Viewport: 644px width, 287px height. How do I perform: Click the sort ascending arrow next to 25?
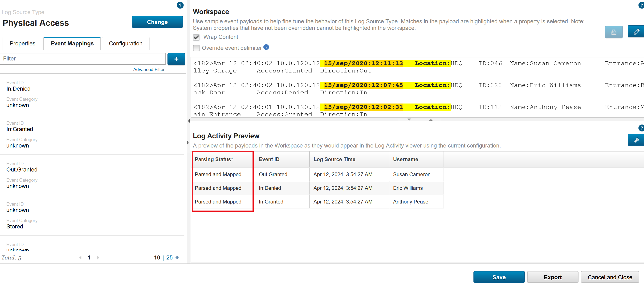pyautogui.click(x=177, y=258)
